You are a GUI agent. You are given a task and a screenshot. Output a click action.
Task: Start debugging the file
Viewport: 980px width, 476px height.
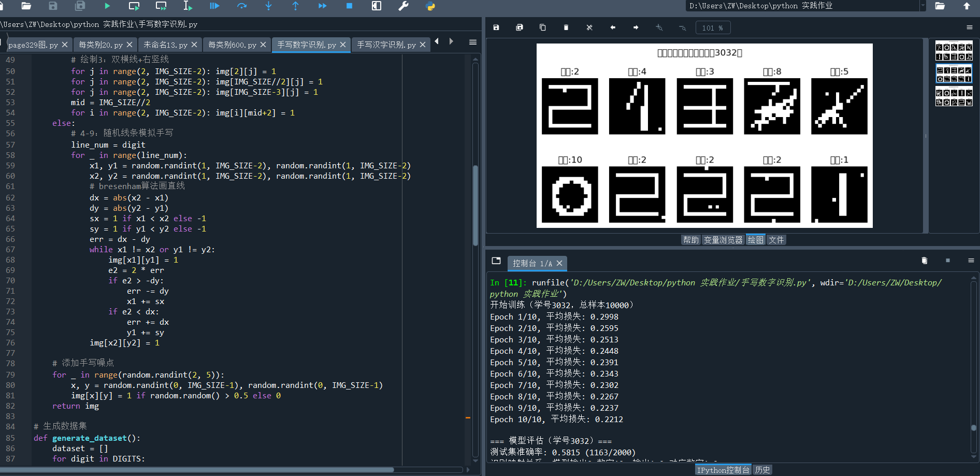click(214, 6)
